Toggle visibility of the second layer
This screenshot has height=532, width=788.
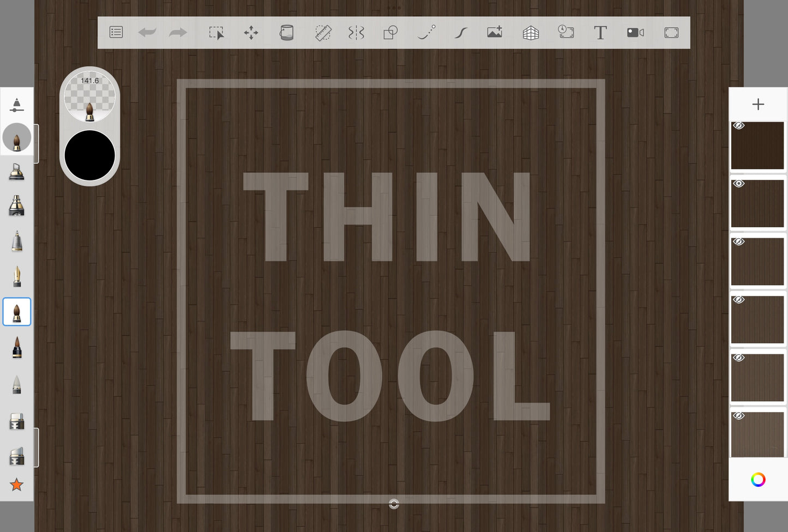click(739, 184)
